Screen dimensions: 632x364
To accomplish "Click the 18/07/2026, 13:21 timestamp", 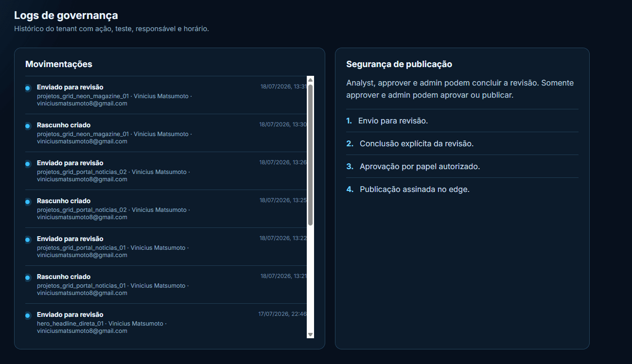I will (x=283, y=276).
